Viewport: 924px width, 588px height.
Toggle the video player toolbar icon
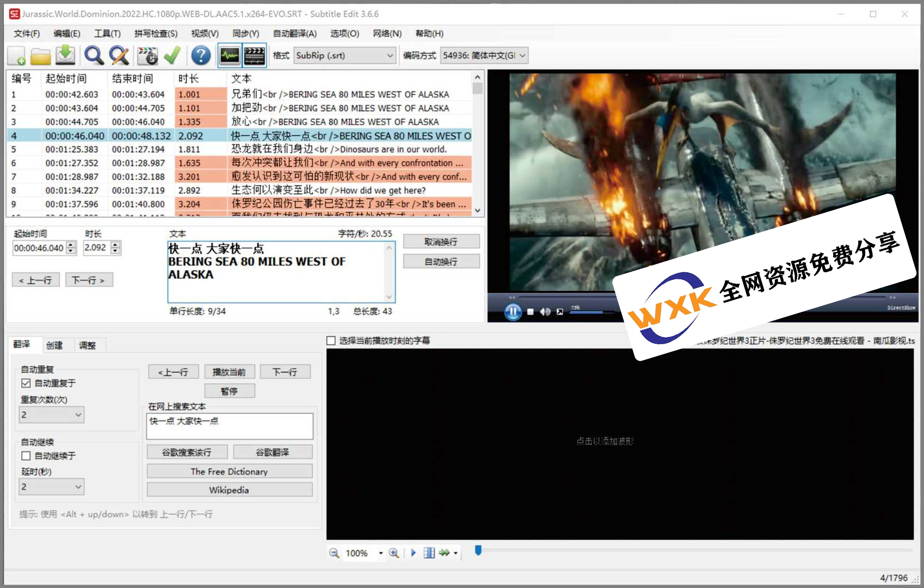coord(254,56)
